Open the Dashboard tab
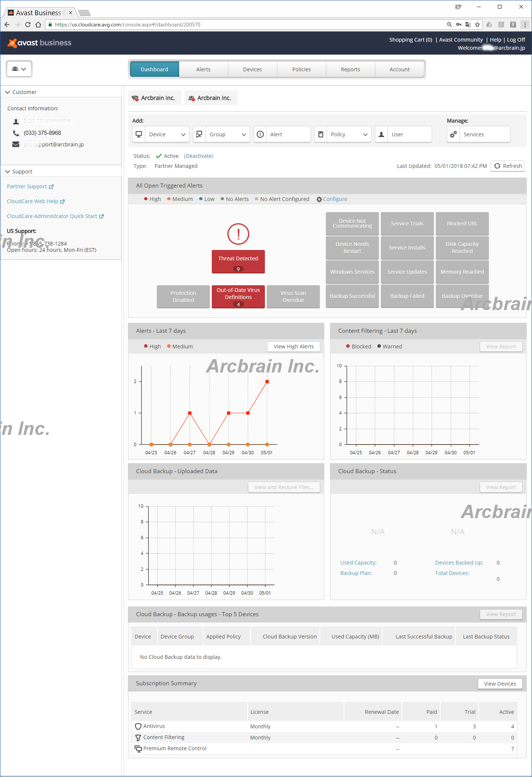 pyautogui.click(x=155, y=69)
